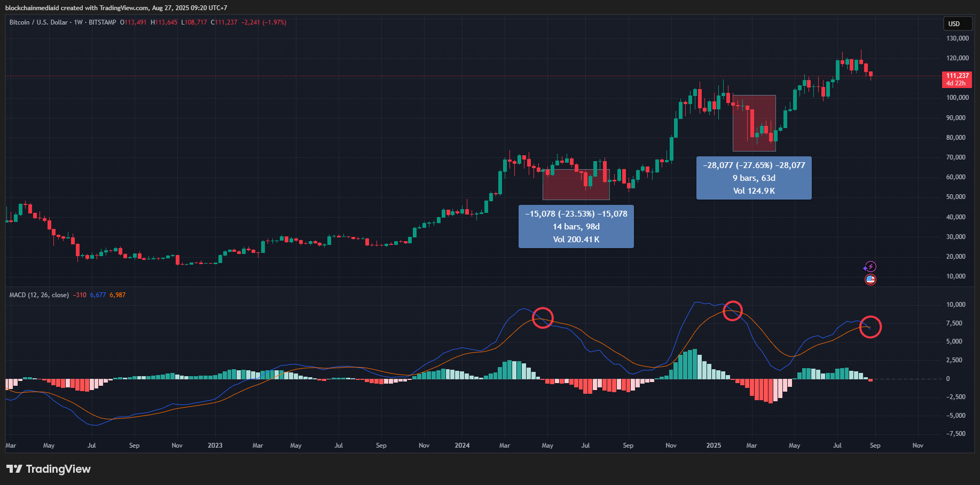Click the -2,500 MACD axis label
This screenshot has width=980, height=485.
pos(955,397)
